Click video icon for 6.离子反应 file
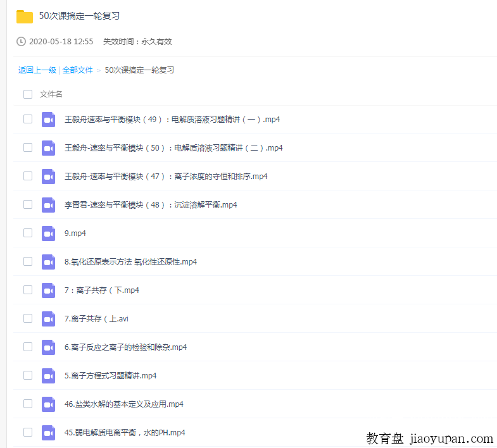This screenshot has width=497, height=448. [48, 347]
